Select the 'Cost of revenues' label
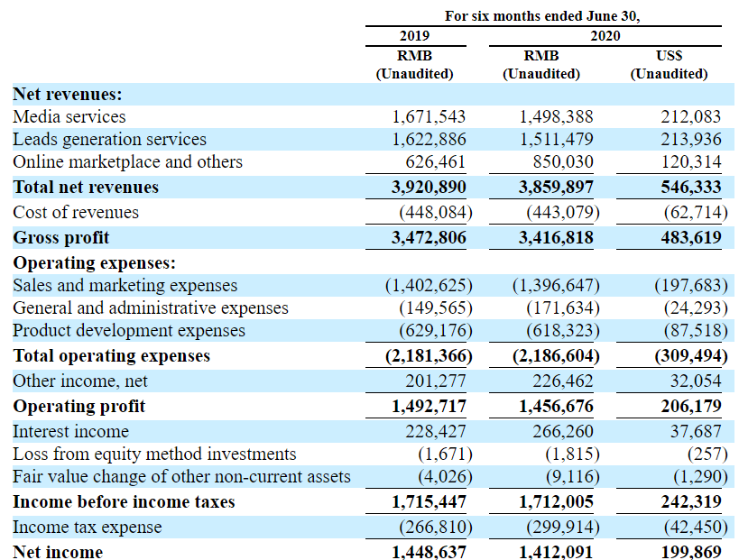The width and height of the screenshot is (739, 560). 76,213
